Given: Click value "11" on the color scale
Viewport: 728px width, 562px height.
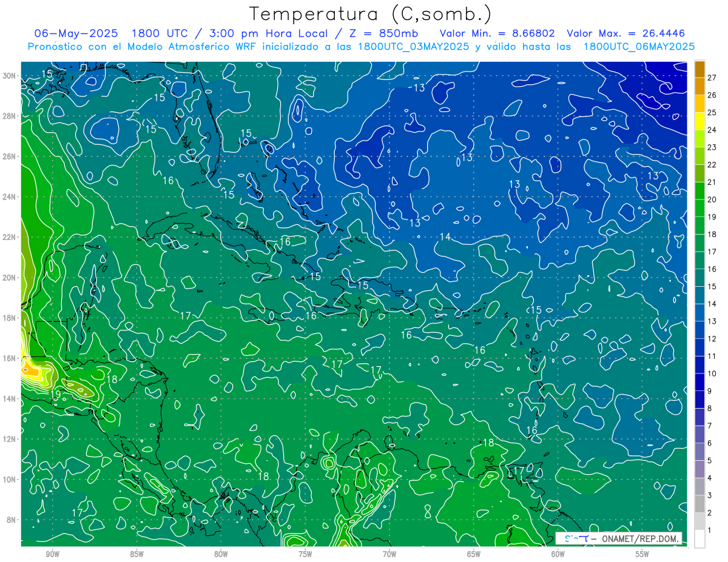Looking at the screenshot, I should click(712, 356).
